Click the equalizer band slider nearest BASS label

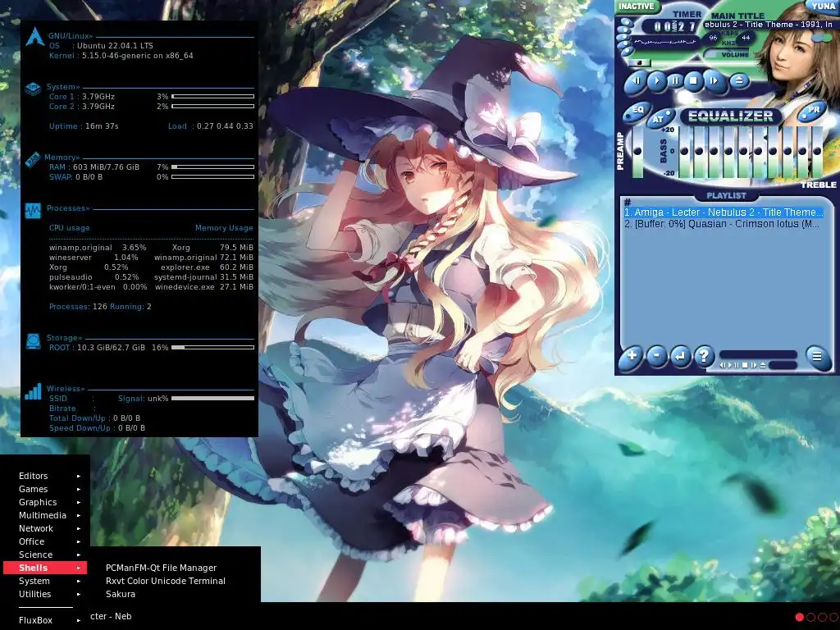click(x=685, y=151)
